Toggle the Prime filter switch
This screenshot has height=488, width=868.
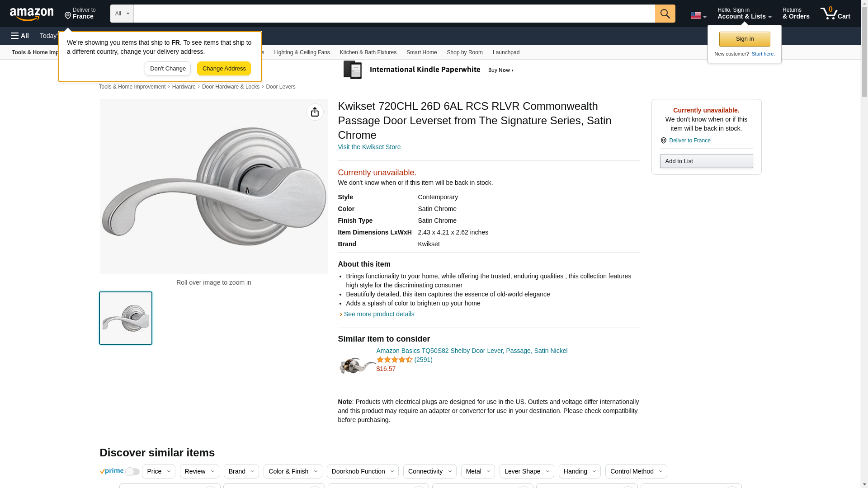[x=132, y=472]
